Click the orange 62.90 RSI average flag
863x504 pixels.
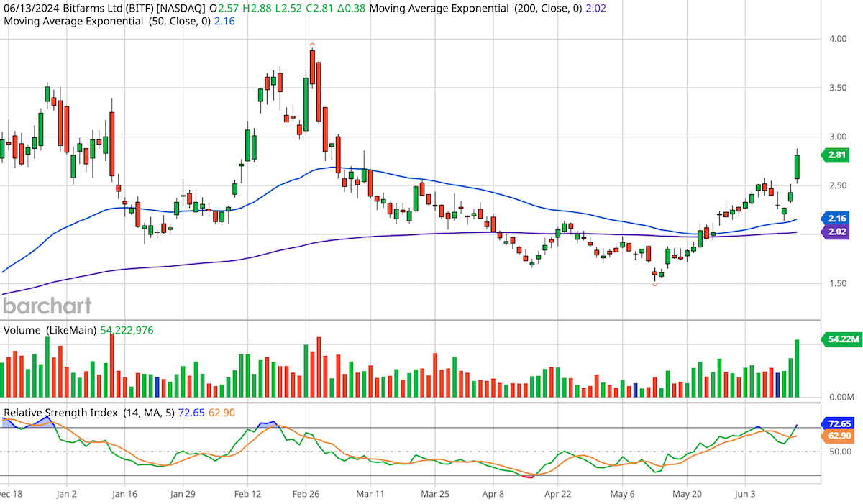tap(836, 436)
